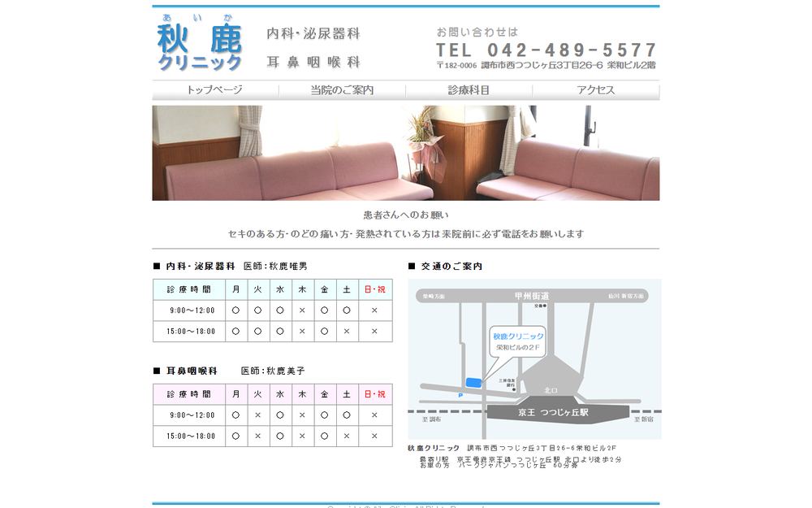Viewport: 812px width, 508px height.
Task: Click the 日・祝 header in the 内科 table
Action: (x=375, y=289)
